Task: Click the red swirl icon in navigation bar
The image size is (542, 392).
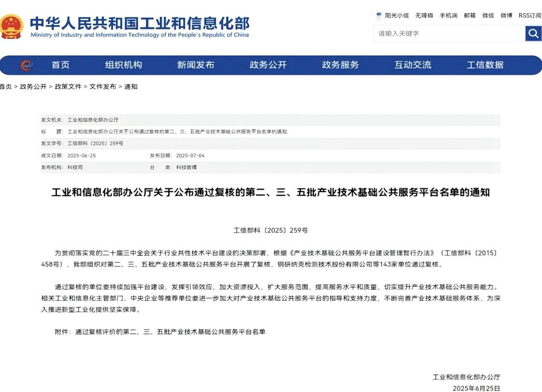Action: (26, 65)
